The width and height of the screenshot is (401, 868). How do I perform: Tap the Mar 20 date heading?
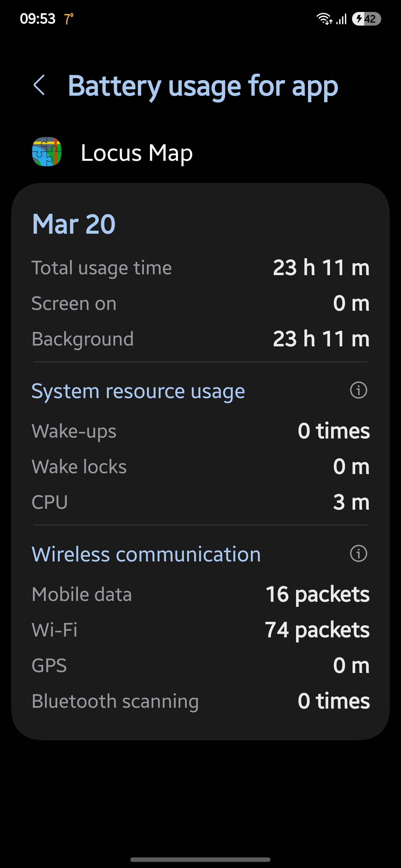74,224
